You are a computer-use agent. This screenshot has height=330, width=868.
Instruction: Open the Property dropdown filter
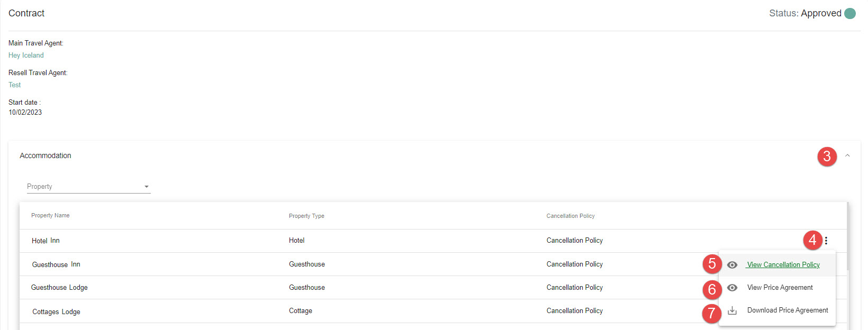click(89, 187)
